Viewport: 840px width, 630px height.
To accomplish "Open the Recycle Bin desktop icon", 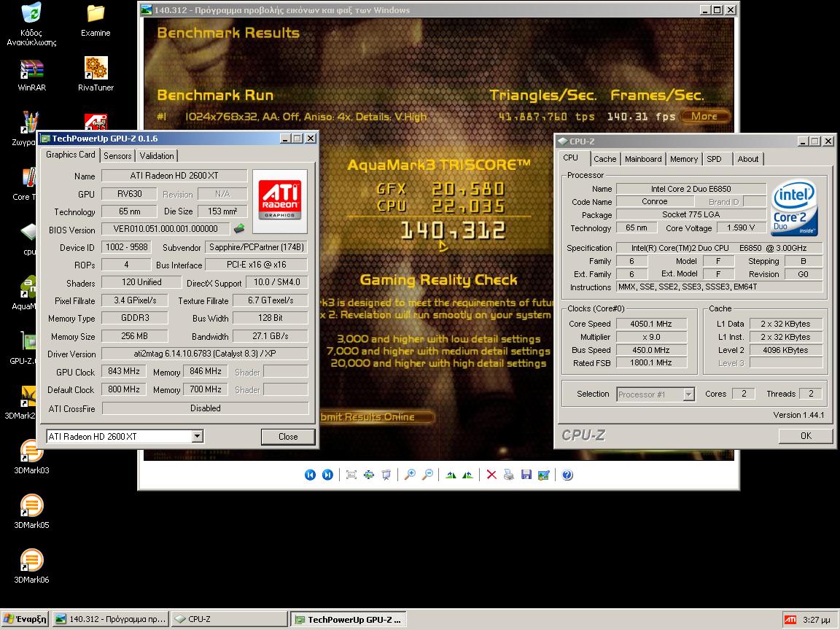I will pos(31,24).
